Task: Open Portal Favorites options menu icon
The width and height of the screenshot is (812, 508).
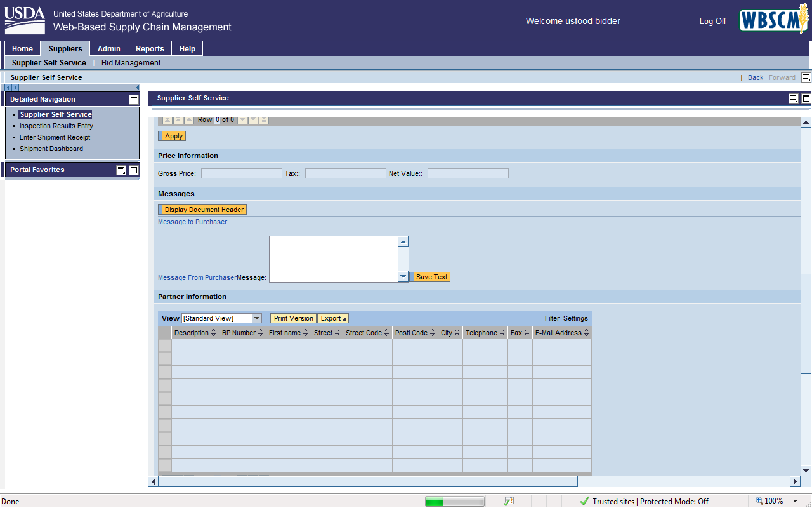Action: [121, 170]
